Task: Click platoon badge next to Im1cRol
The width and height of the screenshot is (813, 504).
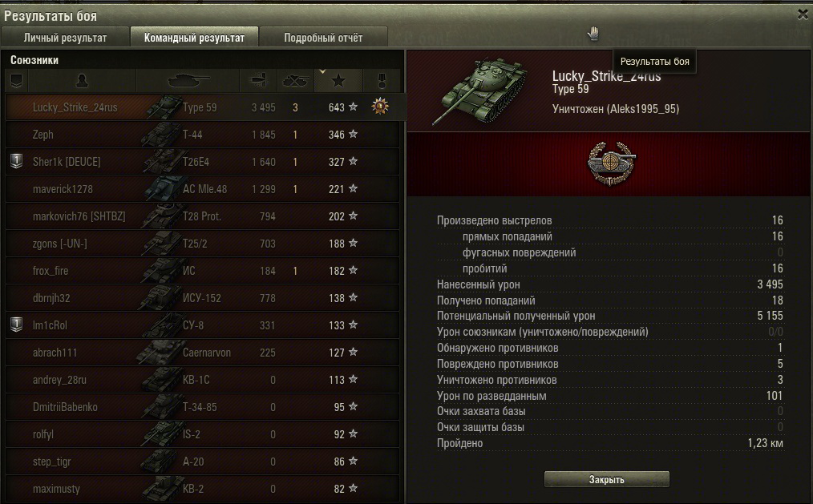Action: [17, 325]
